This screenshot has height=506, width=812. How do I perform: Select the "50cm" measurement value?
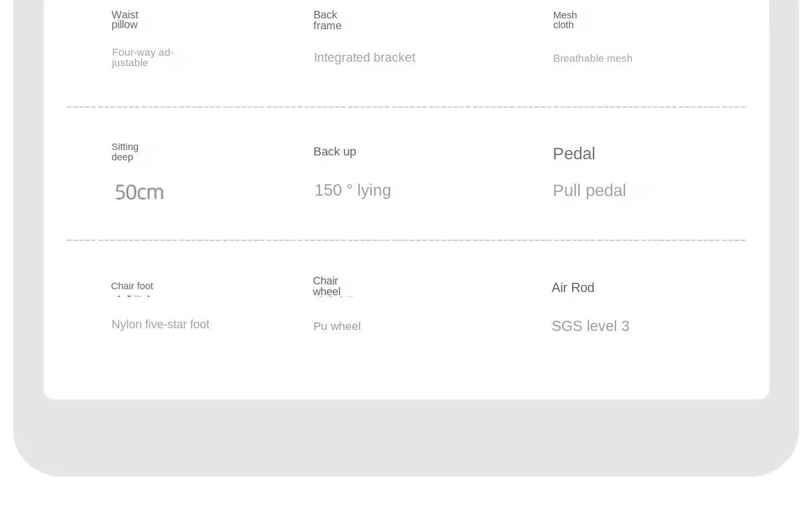(139, 192)
